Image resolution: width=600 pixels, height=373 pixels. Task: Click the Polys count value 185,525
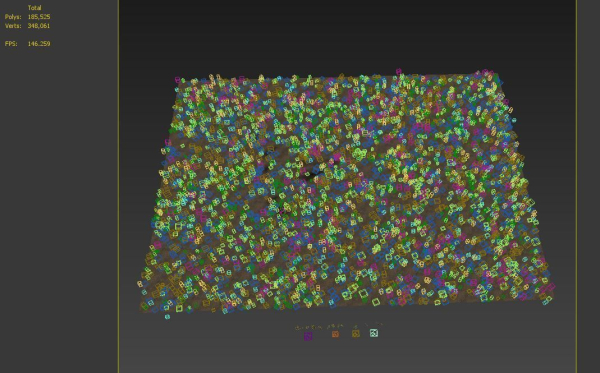(x=39, y=17)
